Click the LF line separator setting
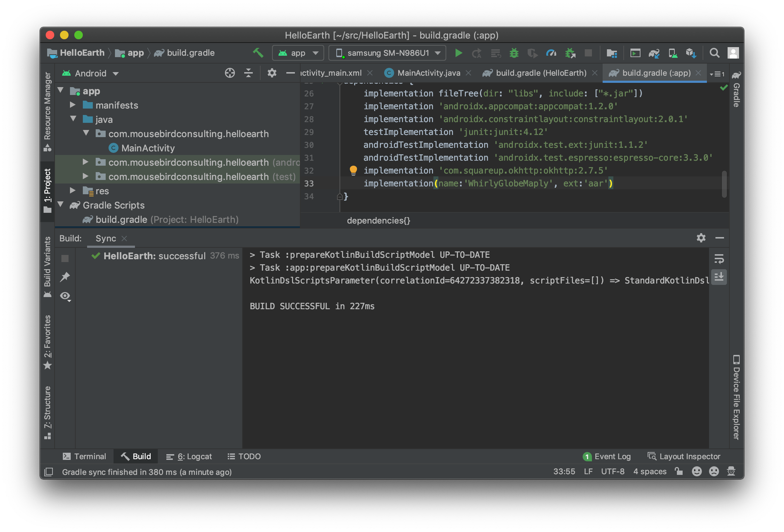The height and width of the screenshot is (532, 784). click(588, 471)
